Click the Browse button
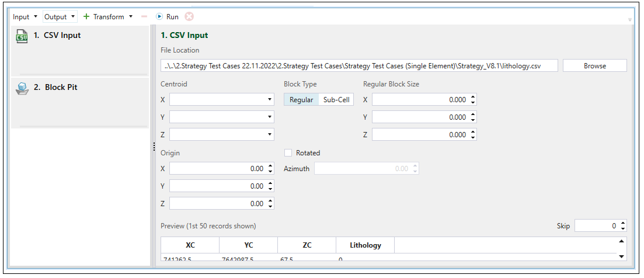The image size is (644, 278). pyautogui.click(x=594, y=66)
